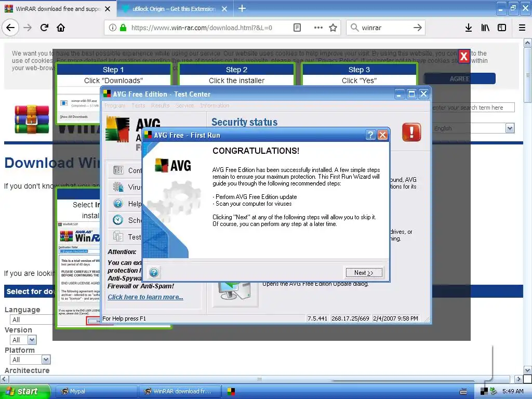
Task: Click version 7.5.441 in AVG status bar
Action: click(x=317, y=318)
